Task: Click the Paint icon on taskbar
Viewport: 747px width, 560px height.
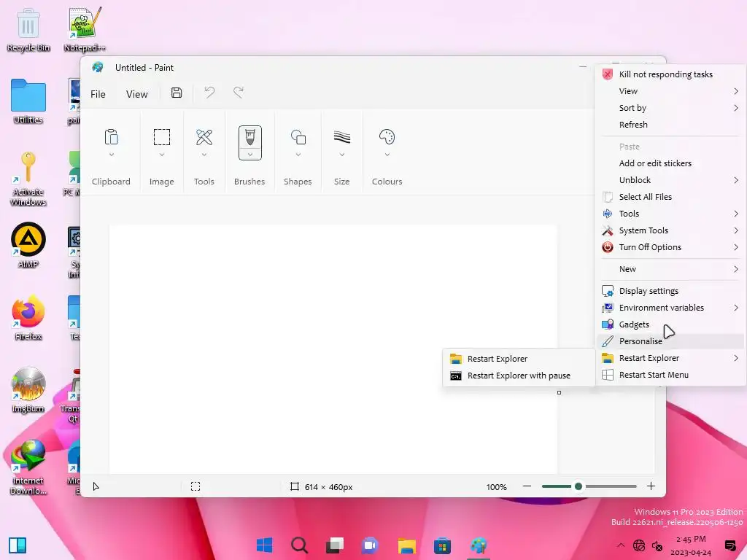Action: 479,545
